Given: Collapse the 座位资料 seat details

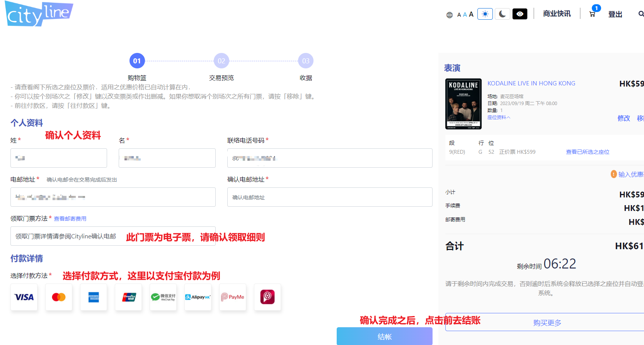Looking at the screenshot, I should pyautogui.click(x=499, y=117).
